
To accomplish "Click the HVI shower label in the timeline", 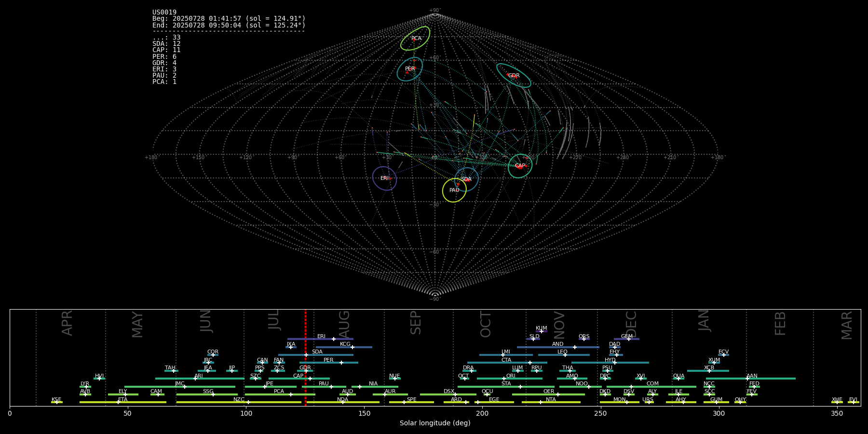I will (x=99, y=376).
